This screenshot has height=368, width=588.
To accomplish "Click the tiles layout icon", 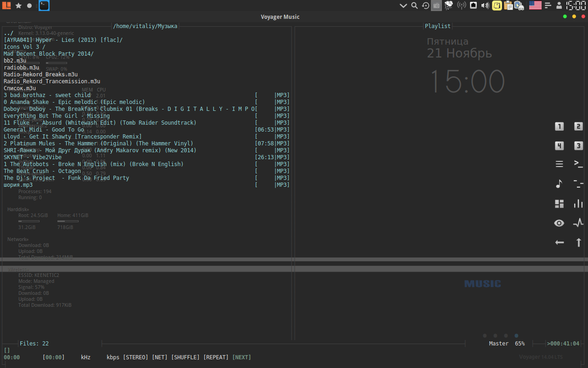I will 559,204.
